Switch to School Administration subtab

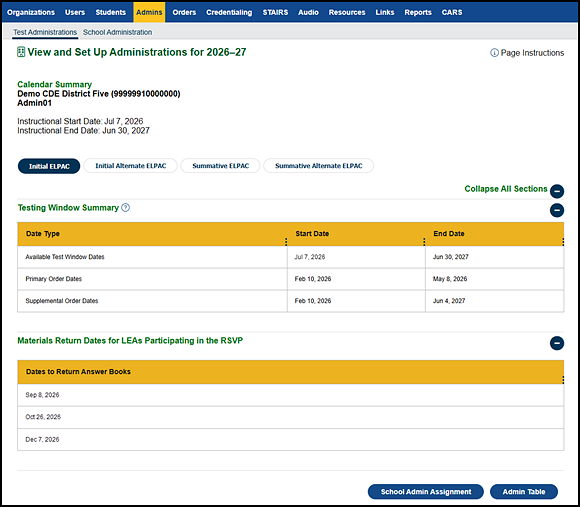coord(117,32)
